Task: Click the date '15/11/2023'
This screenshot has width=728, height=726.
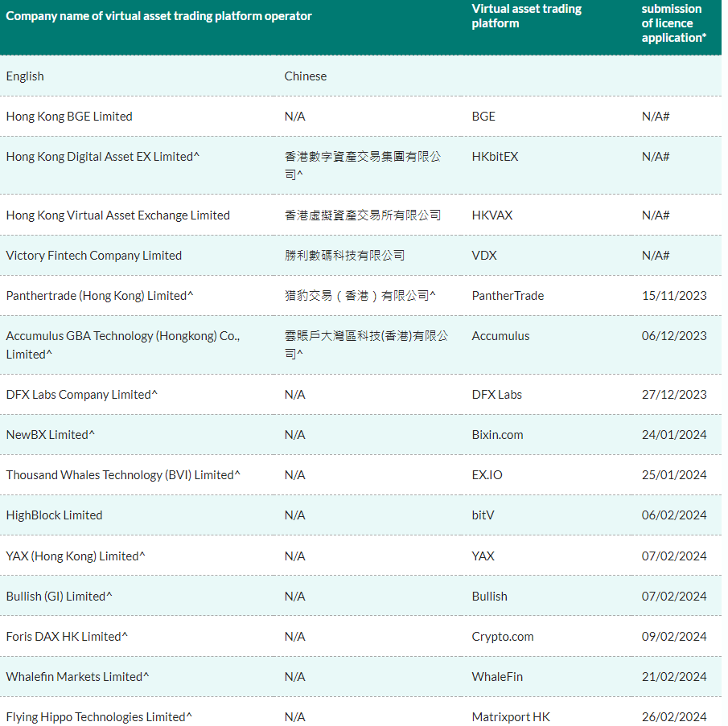Action: point(674,296)
